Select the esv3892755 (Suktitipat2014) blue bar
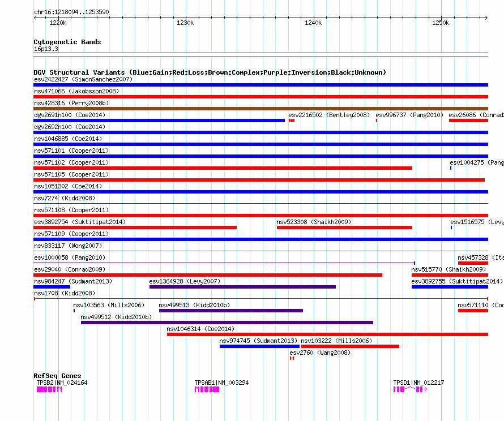504x421 pixels. click(x=450, y=287)
